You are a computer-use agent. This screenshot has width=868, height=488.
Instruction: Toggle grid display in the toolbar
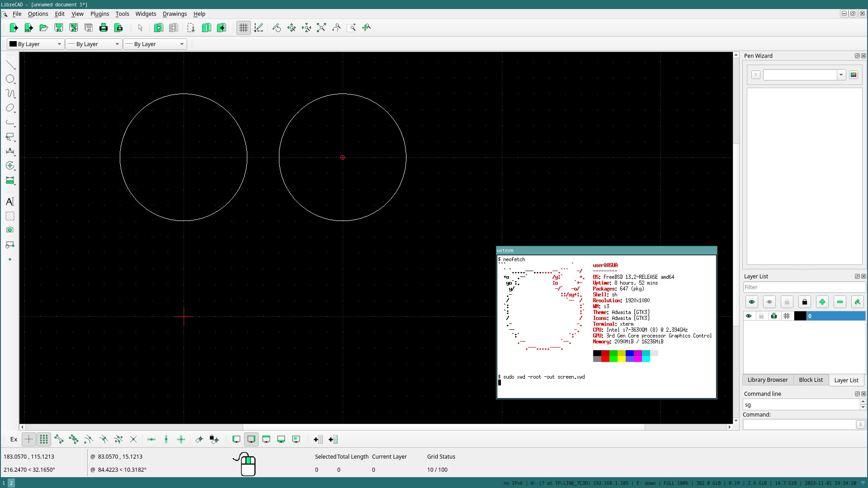243,28
